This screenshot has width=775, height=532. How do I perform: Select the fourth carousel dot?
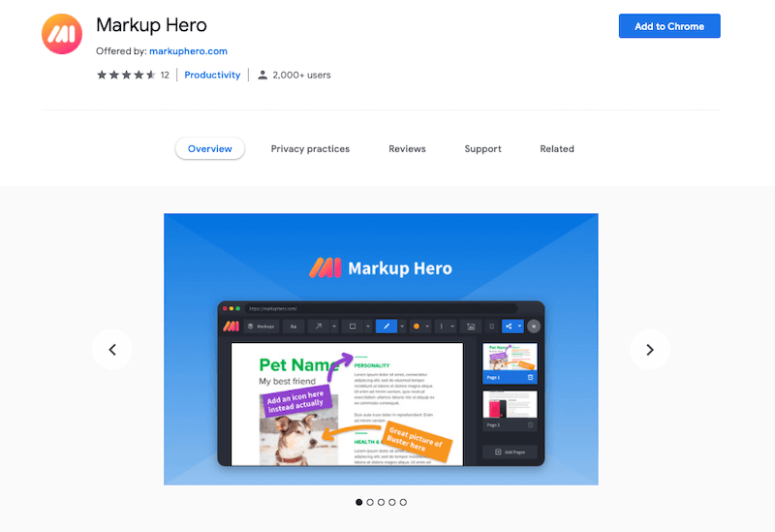pyautogui.click(x=392, y=502)
